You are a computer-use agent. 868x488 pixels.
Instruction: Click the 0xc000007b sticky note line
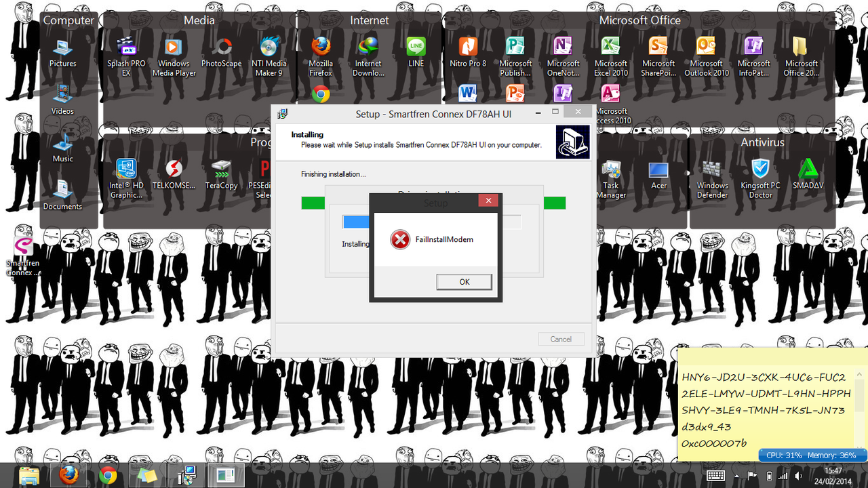click(714, 443)
